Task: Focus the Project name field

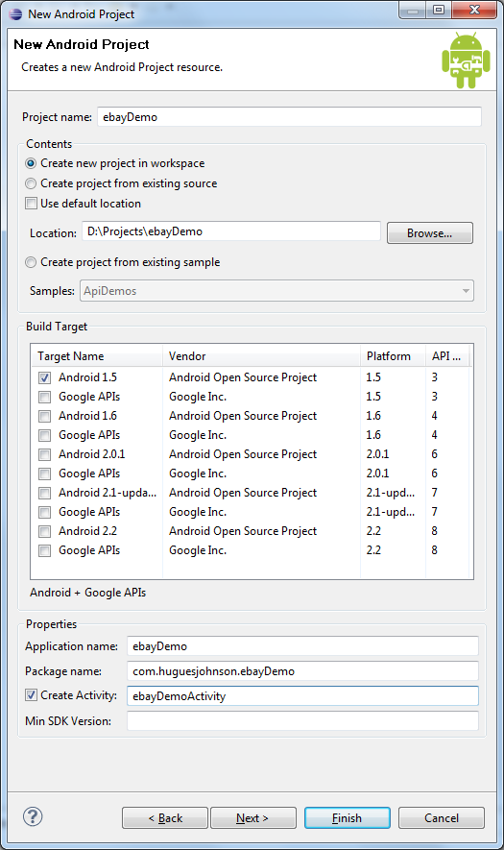Action: coord(289,117)
